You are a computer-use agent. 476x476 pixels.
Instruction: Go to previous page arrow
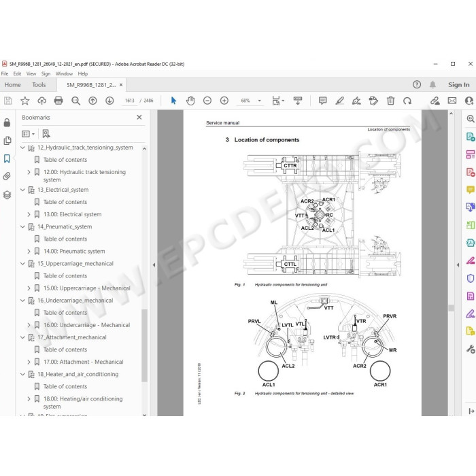(x=92, y=101)
